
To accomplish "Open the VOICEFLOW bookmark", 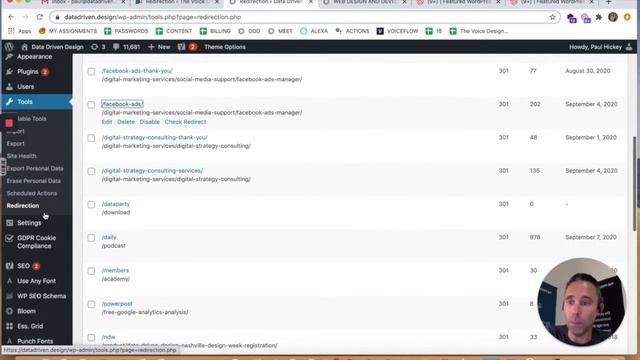I will [397, 31].
